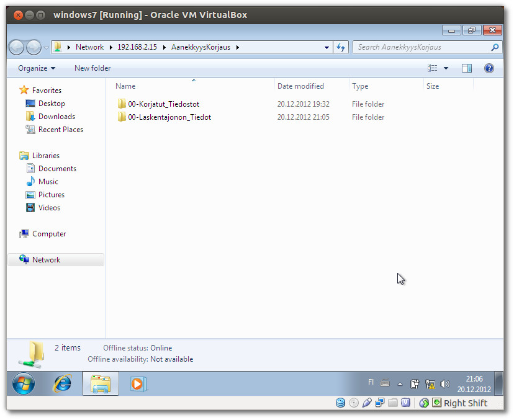Viewport: 514px width, 420px height.
Task: Open Windows Explorer help
Action: click(x=489, y=68)
